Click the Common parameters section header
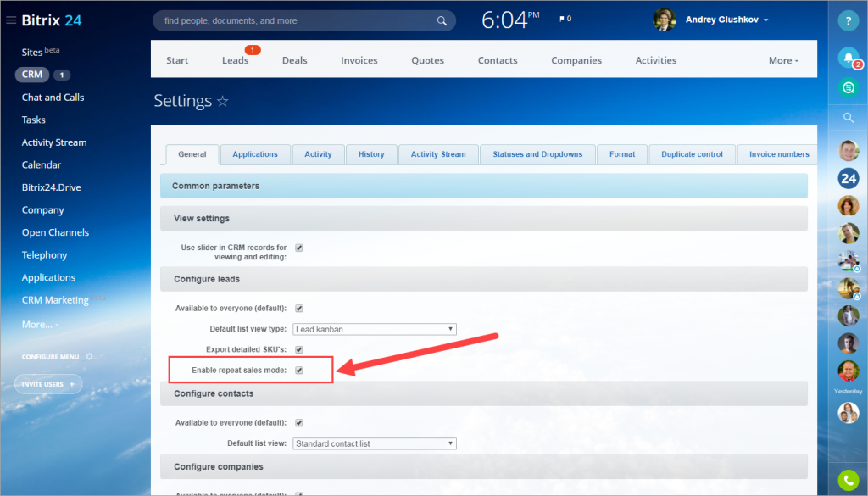This screenshot has height=496, width=868. coord(484,186)
